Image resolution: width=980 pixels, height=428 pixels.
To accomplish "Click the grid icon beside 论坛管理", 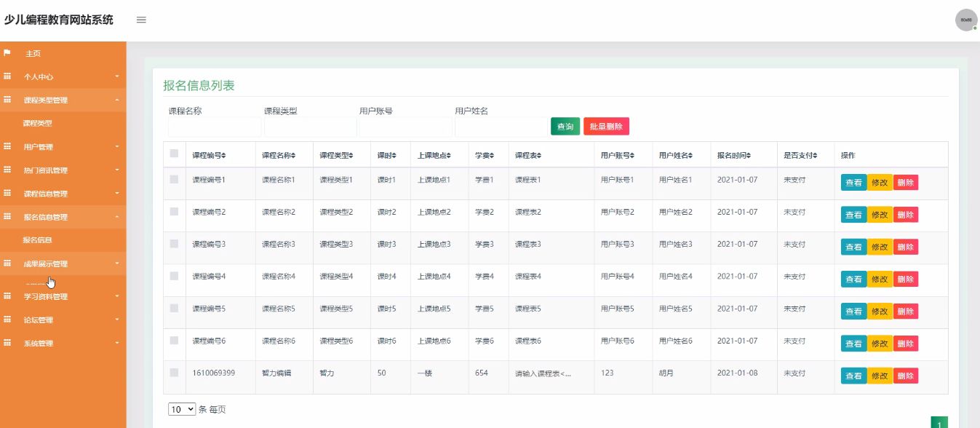I will pyautogui.click(x=7, y=320).
